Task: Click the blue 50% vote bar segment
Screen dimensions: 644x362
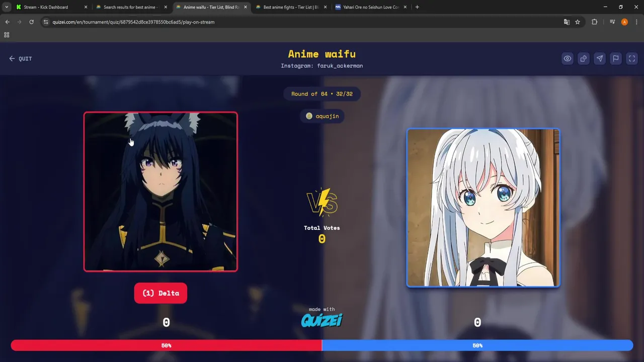Action: (477, 345)
